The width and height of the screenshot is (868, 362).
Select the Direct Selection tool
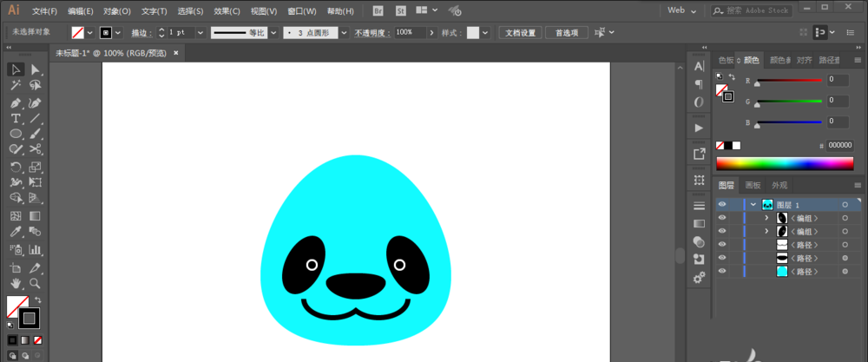(x=36, y=69)
